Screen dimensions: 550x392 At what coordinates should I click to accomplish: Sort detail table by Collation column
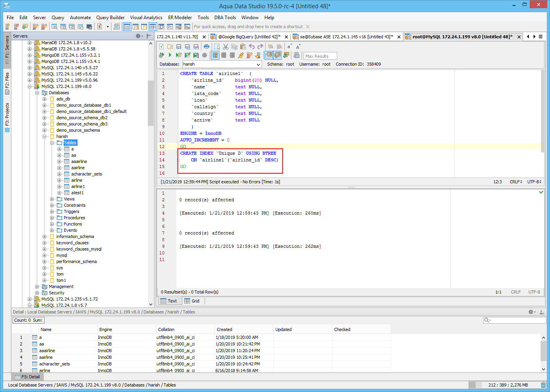tap(185, 329)
